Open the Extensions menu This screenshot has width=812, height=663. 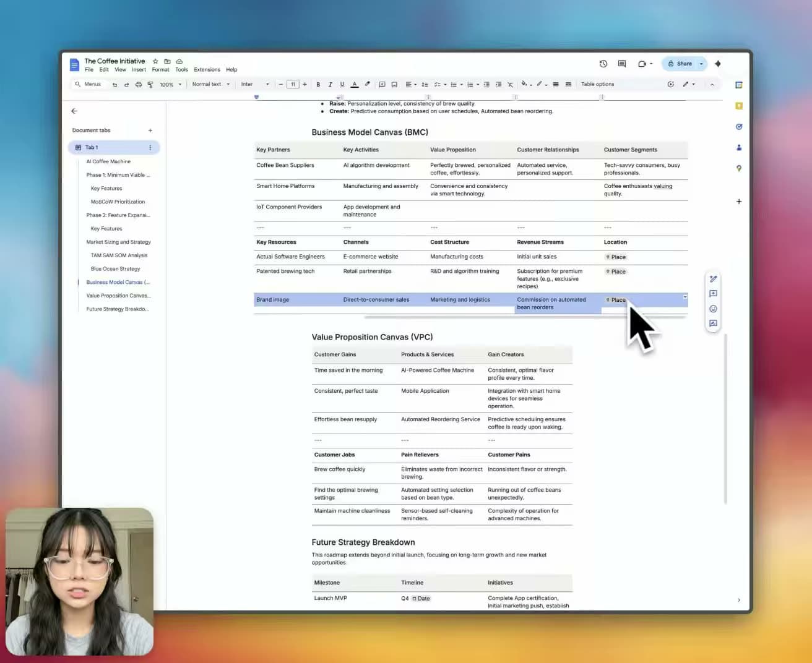[207, 69]
